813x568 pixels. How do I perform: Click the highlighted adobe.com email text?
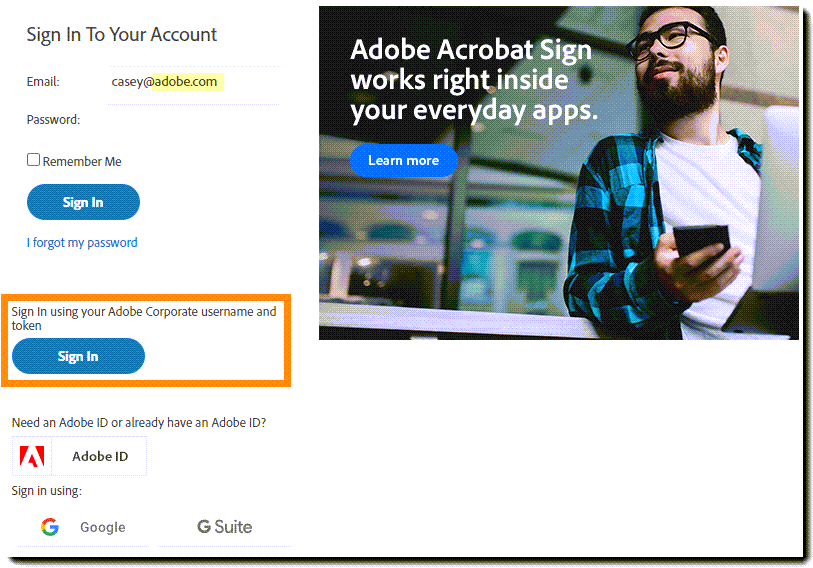coord(188,81)
